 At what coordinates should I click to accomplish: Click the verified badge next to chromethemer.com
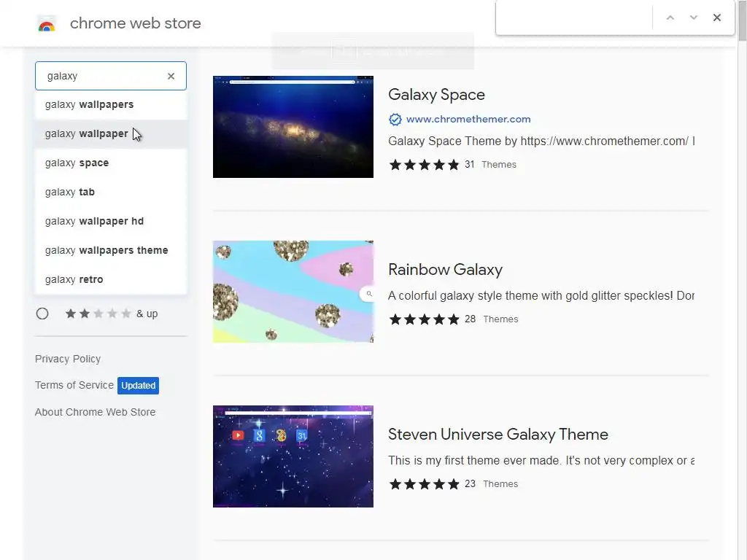point(395,120)
